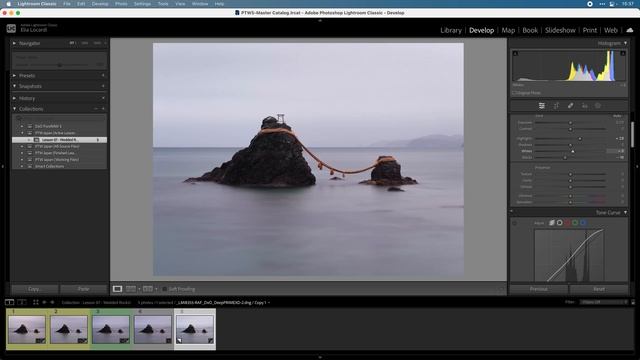The width and height of the screenshot is (640, 360).
Task: Toggle the Soft Proofing checkbox
Action: 164,289
